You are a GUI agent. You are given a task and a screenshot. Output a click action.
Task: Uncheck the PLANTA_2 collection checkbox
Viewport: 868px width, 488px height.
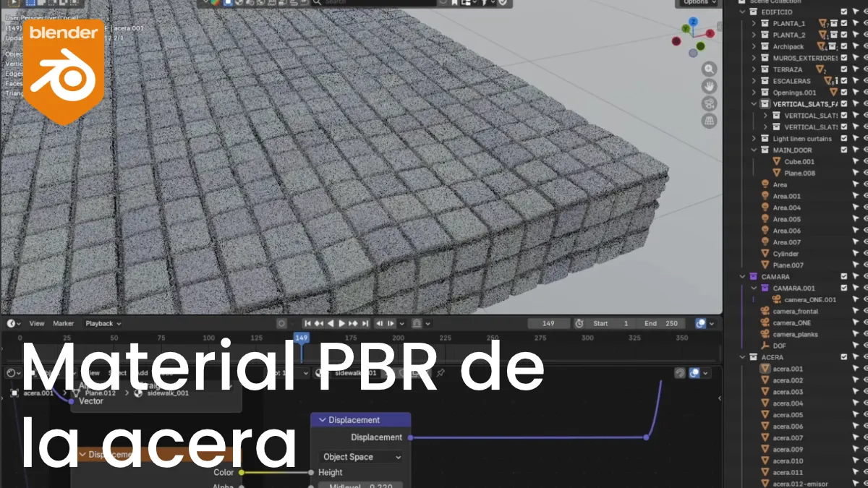click(x=844, y=35)
